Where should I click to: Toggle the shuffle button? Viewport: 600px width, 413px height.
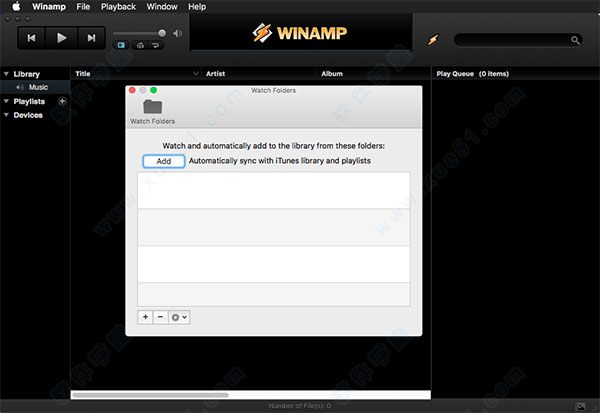[140, 45]
